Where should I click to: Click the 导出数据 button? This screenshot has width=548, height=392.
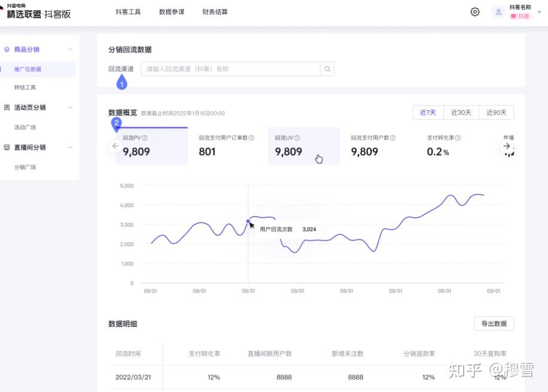[x=494, y=324]
